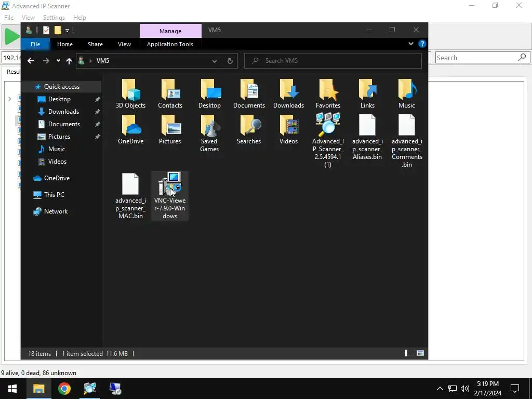The width and height of the screenshot is (532, 399).
Task: Open Customize Quick Access Toolbar dropdown
Action: pos(67,31)
